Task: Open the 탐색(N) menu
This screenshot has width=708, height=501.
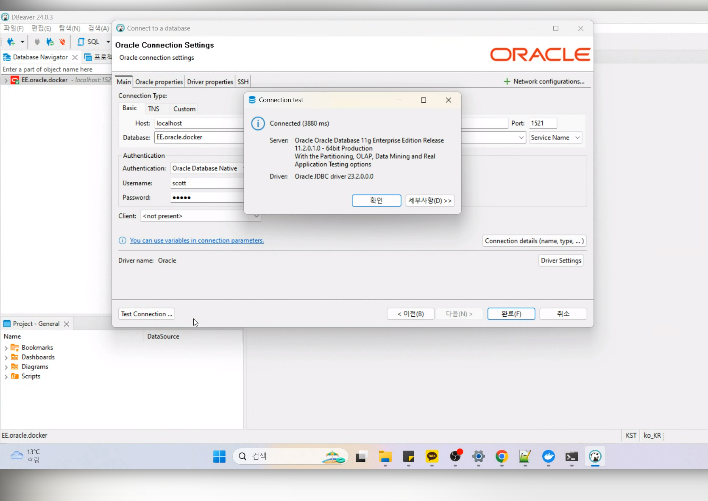Action: [70, 28]
